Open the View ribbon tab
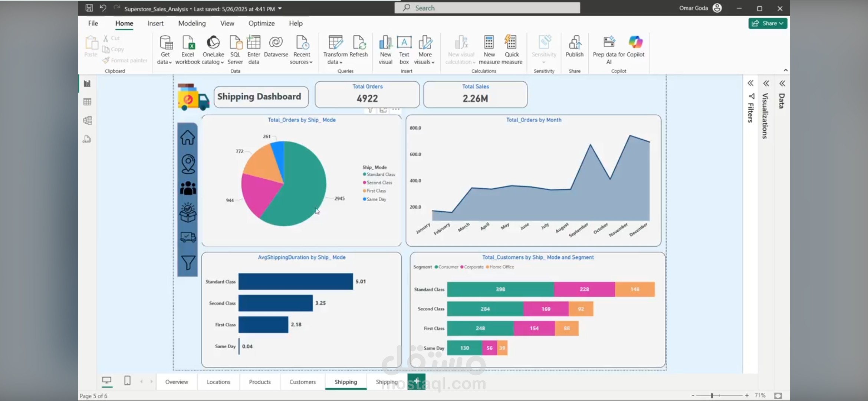This screenshot has width=868, height=401. (227, 23)
